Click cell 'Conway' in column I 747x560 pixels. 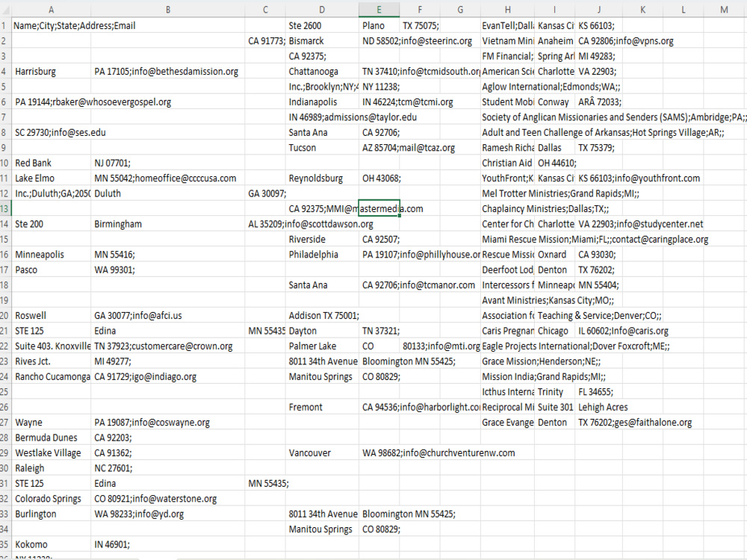click(x=555, y=102)
